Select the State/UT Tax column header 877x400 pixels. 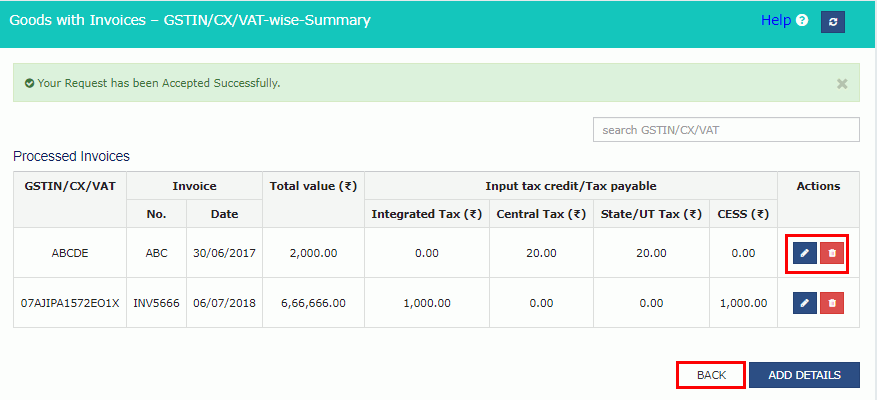pos(651,214)
